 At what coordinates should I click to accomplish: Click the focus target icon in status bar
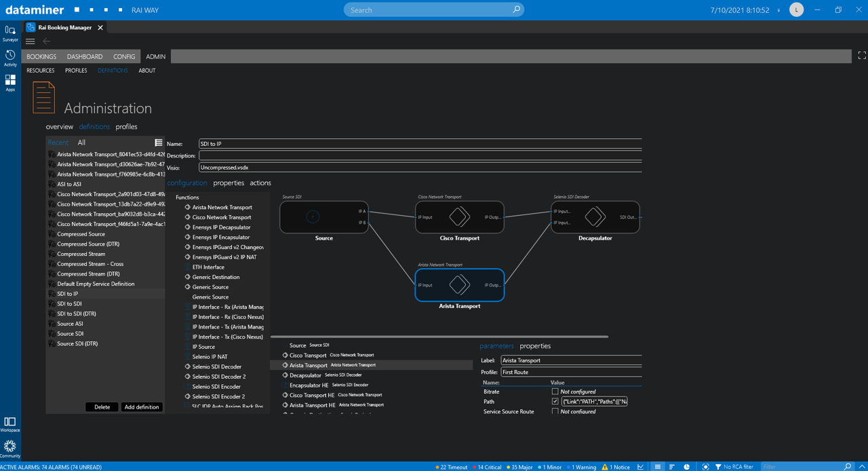[x=706, y=467]
